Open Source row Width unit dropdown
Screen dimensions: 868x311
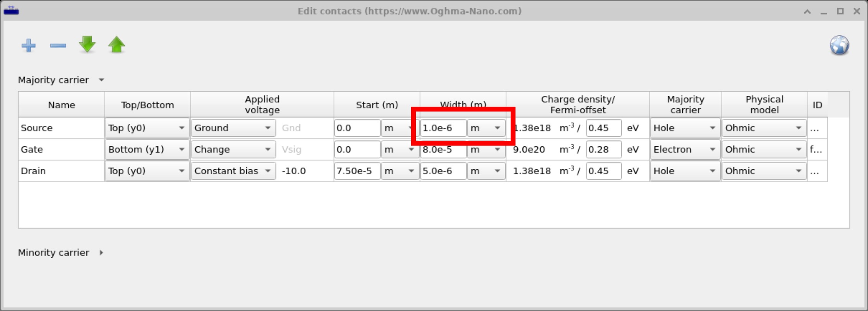pyautogui.click(x=486, y=128)
